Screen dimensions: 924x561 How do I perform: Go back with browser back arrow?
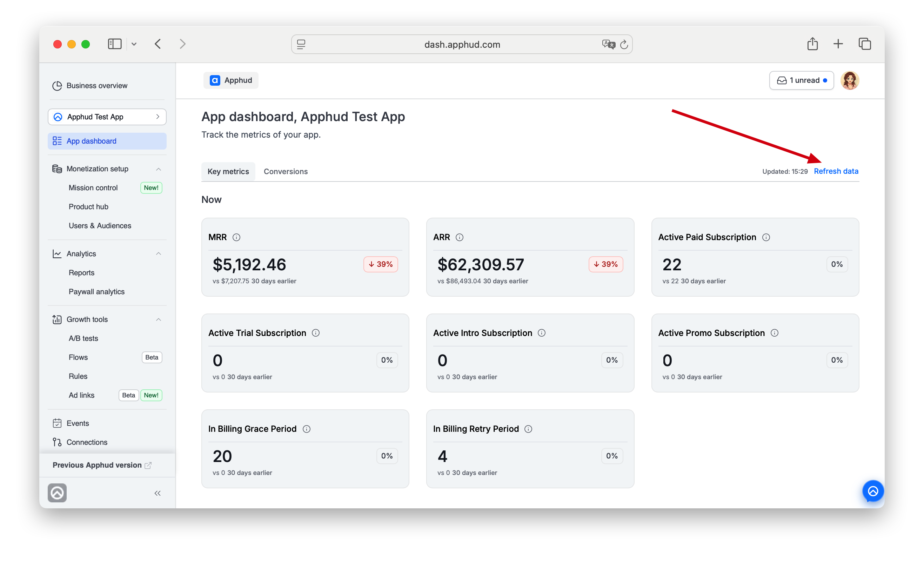(158, 44)
